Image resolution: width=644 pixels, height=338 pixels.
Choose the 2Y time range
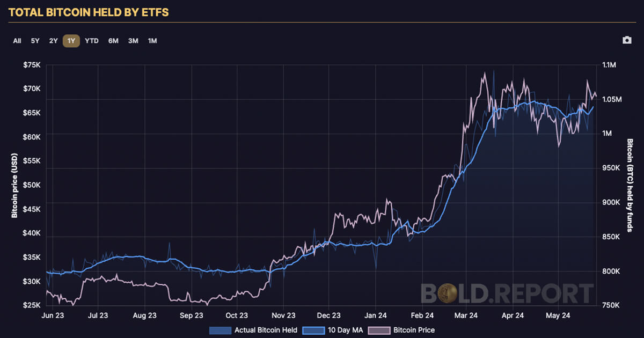tap(53, 41)
